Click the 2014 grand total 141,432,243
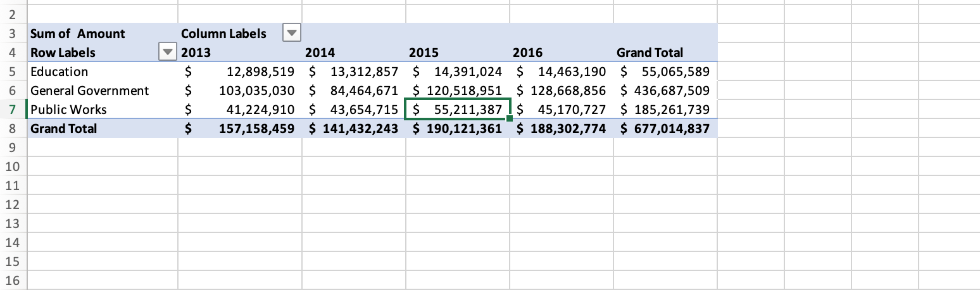Screen dimensions: 980x290 pyautogui.click(x=354, y=129)
